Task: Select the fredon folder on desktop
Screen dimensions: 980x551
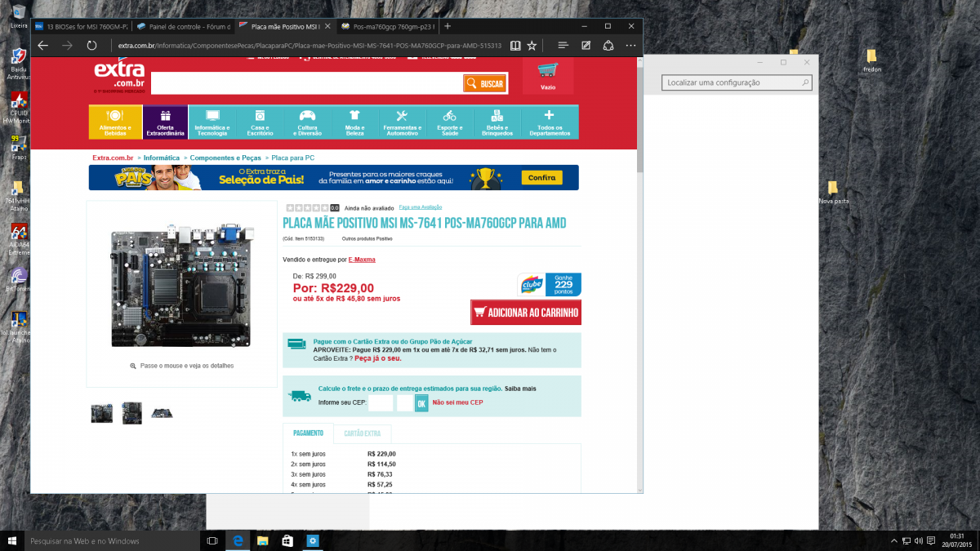Action: pos(871,60)
